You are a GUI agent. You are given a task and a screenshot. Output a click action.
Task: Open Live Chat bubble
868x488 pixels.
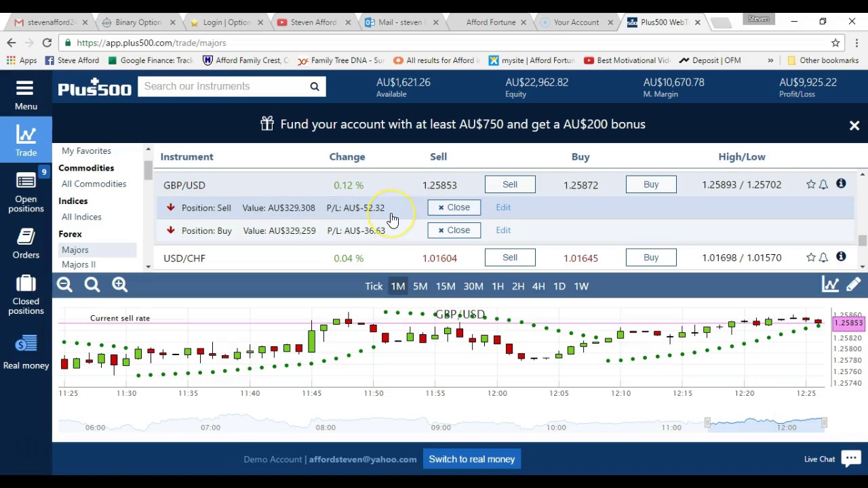850,459
